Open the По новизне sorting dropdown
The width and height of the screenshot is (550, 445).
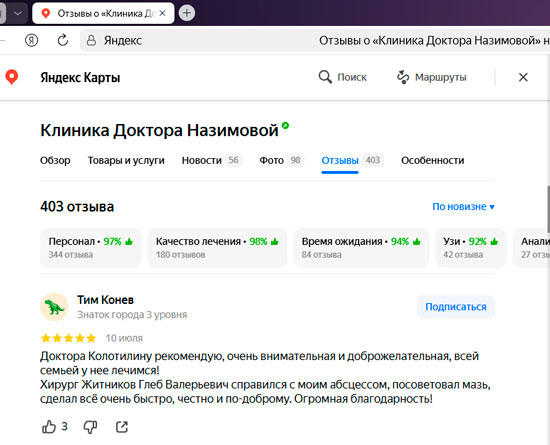pos(463,207)
